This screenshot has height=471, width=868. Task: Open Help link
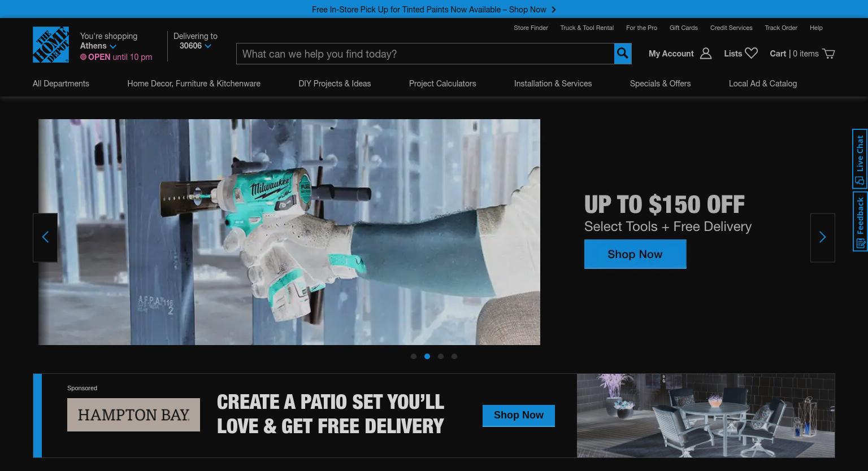point(816,28)
